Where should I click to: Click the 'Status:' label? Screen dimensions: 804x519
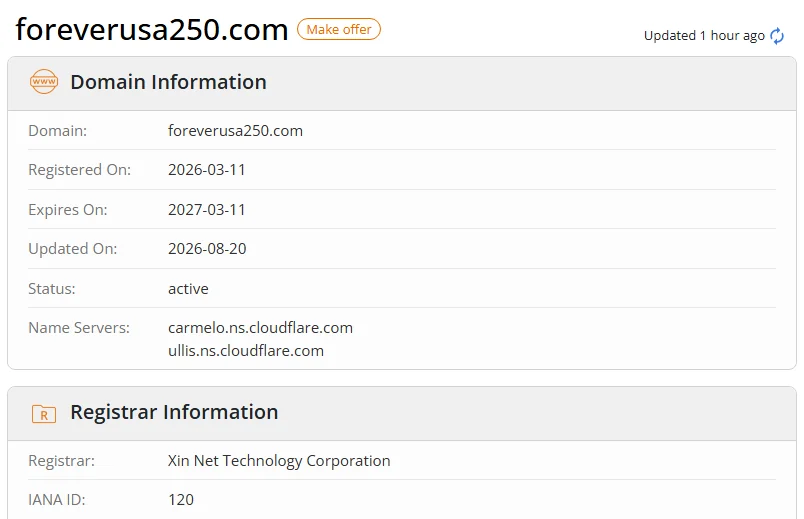tap(52, 289)
